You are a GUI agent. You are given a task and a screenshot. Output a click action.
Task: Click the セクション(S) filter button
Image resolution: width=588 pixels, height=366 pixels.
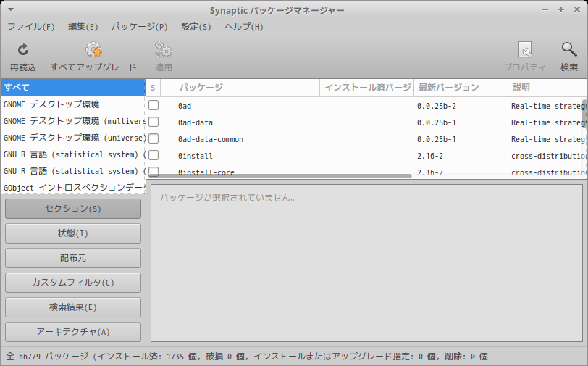click(x=73, y=209)
